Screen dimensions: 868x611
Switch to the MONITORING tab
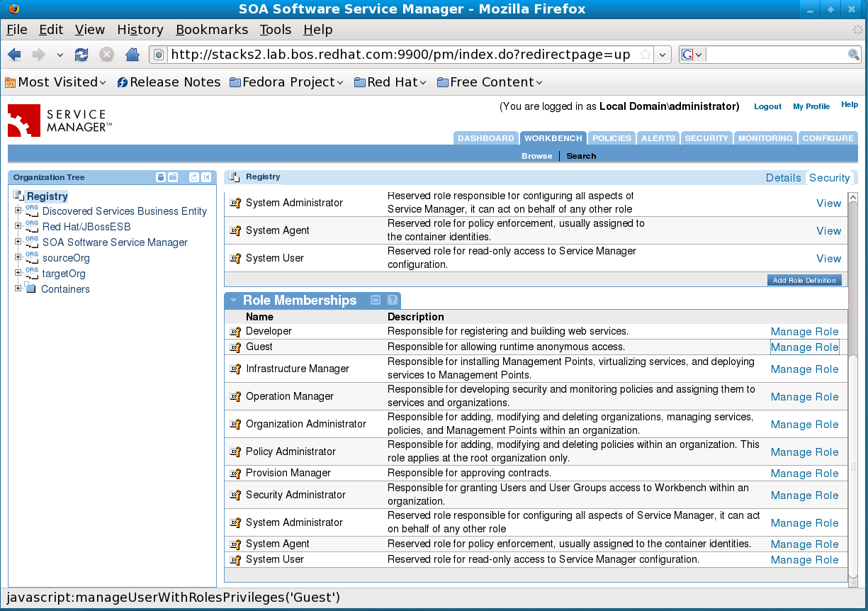coord(765,138)
